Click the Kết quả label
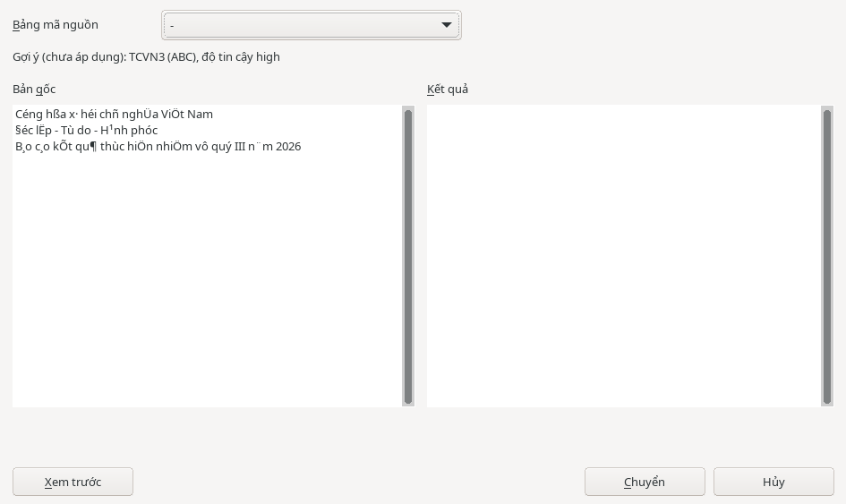This screenshot has height=504, width=846. 448,89
